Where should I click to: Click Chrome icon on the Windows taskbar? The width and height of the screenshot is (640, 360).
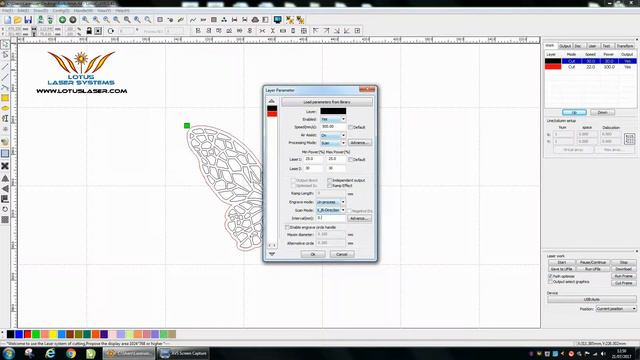(71, 353)
